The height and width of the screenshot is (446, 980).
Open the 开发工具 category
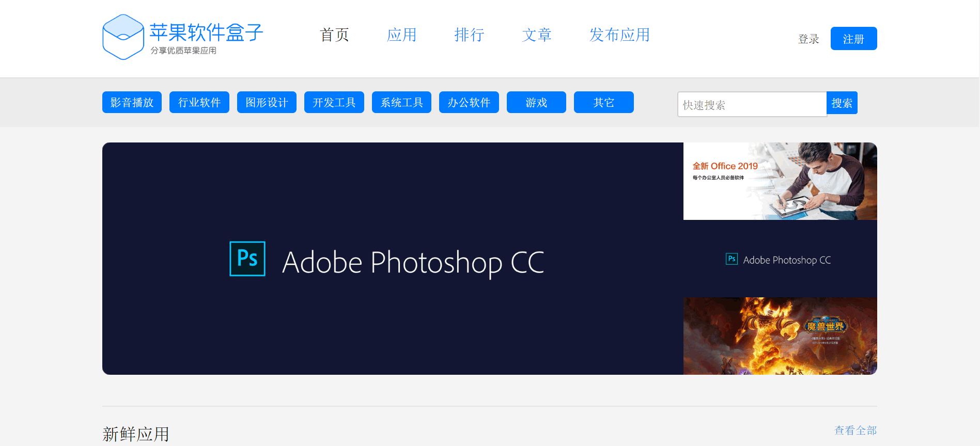(334, 102)
